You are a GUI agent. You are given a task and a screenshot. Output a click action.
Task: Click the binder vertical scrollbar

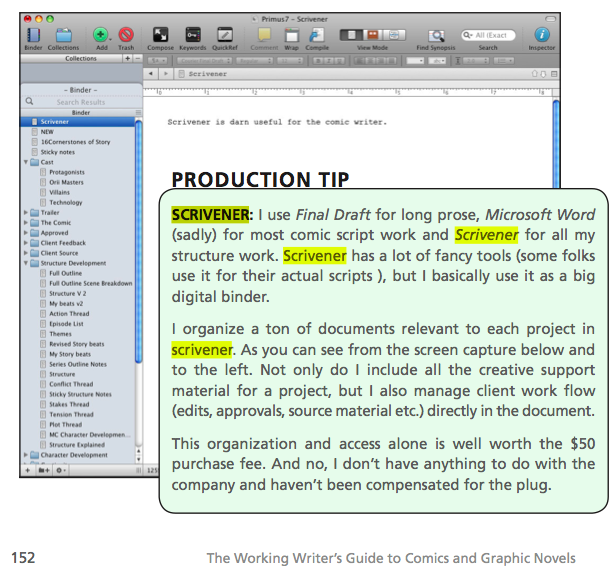[x=138, y=241]
